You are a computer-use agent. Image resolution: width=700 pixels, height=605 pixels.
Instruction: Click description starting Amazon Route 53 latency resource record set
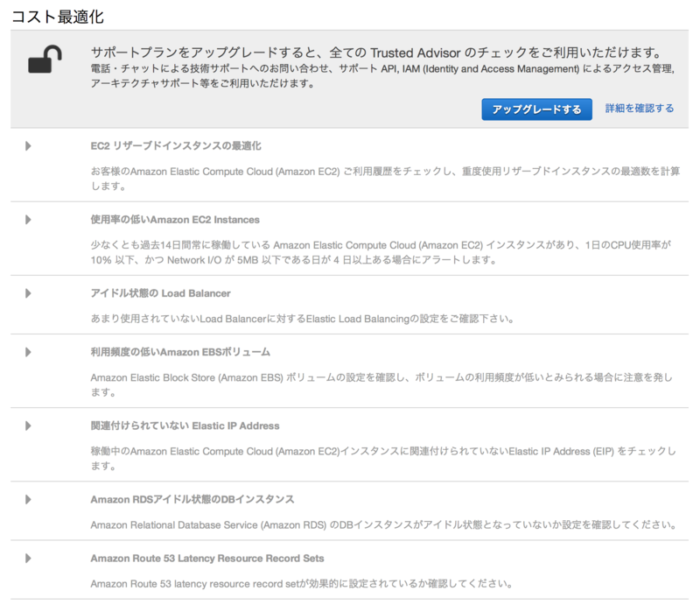point(301,584)
